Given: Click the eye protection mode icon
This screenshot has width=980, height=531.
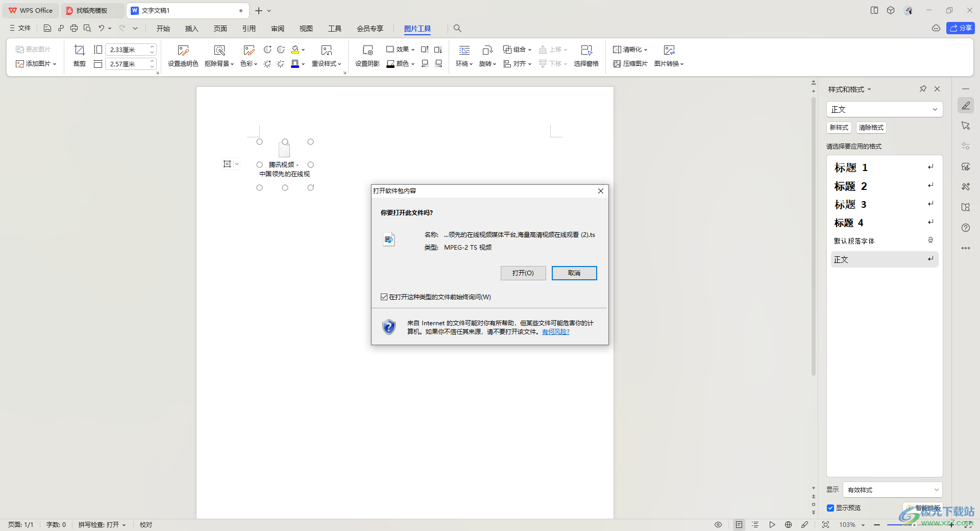Looking at the screenshot, I should click(718, 524).
